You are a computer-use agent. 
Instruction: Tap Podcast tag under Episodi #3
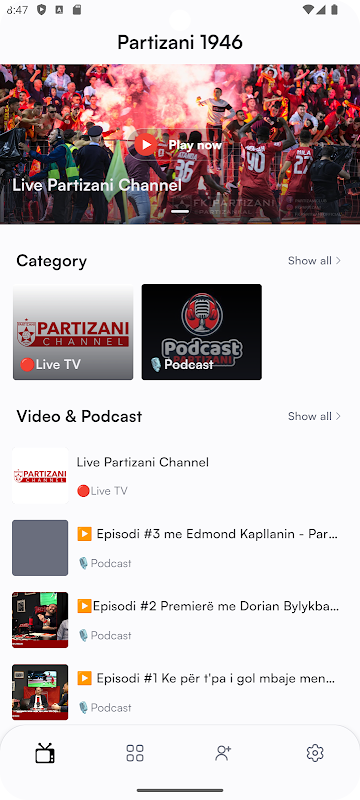pyautogui.click(x=105, y=563)
